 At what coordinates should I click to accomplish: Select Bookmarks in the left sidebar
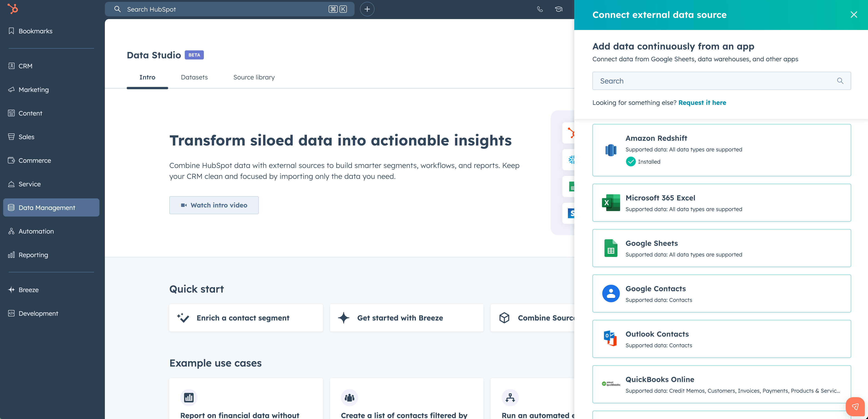(35, 31)
